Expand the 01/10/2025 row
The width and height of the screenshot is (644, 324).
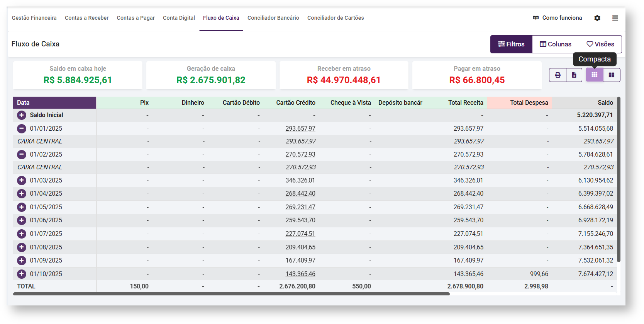pyautogui.click(x=22, y=274)
